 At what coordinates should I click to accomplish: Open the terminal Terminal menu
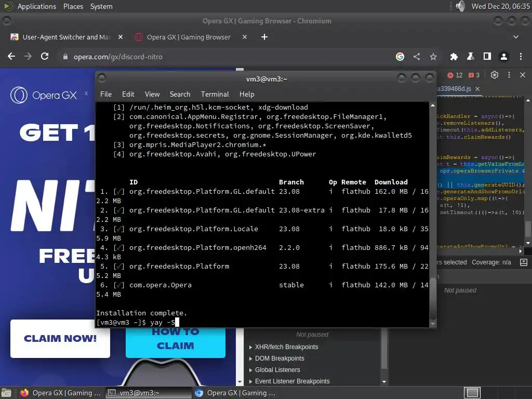coord(215,95)
